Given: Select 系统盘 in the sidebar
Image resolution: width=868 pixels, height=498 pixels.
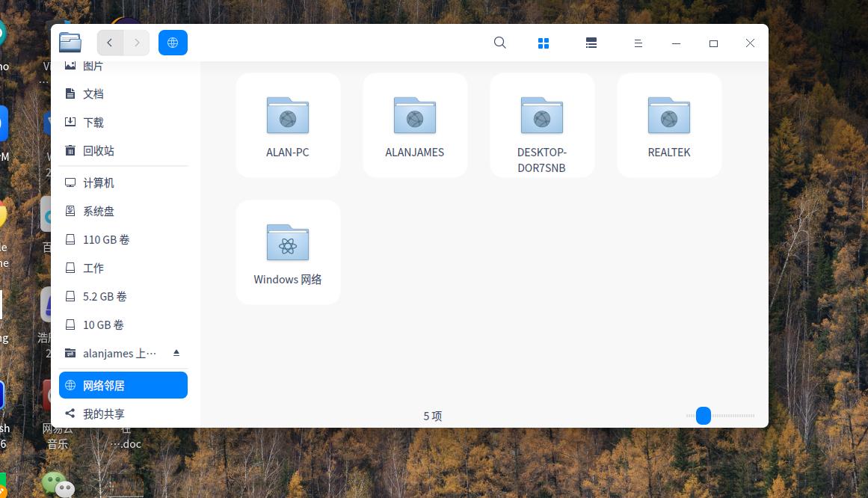Looking at the screenshot, I should click(x=99, y=211).
